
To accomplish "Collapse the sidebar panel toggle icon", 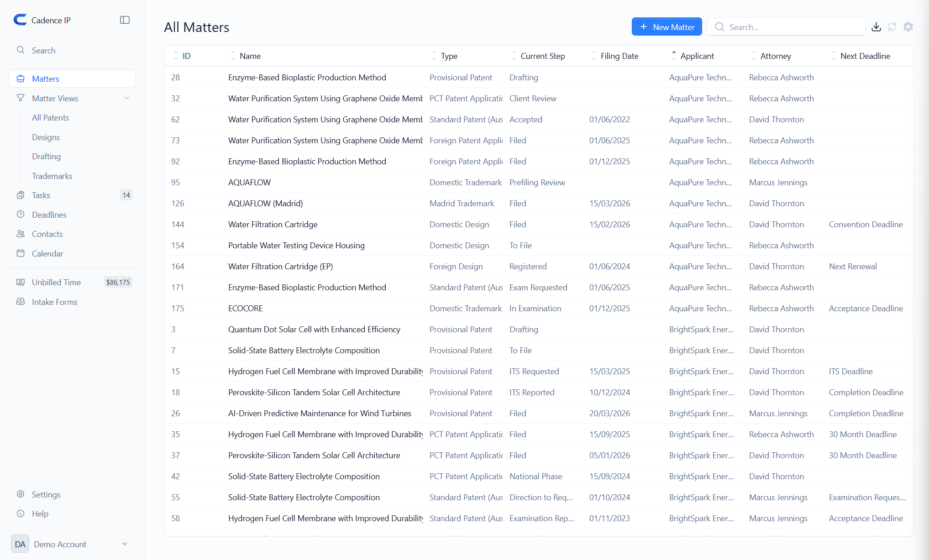I will pyautogui.click(x=125, y=20).
